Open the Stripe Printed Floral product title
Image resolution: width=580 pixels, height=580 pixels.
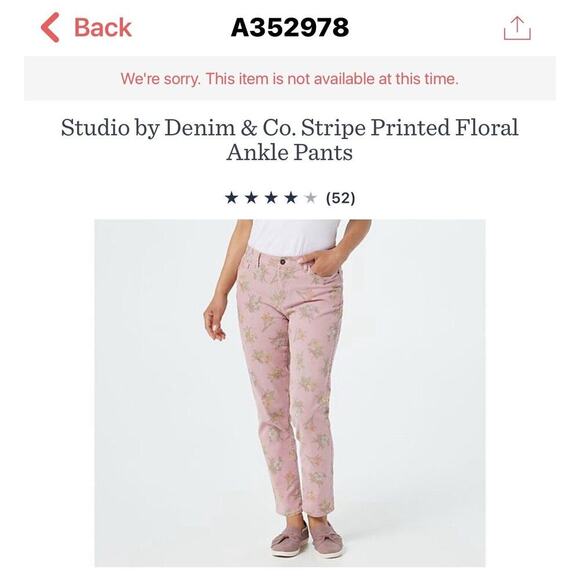[290, 139]
